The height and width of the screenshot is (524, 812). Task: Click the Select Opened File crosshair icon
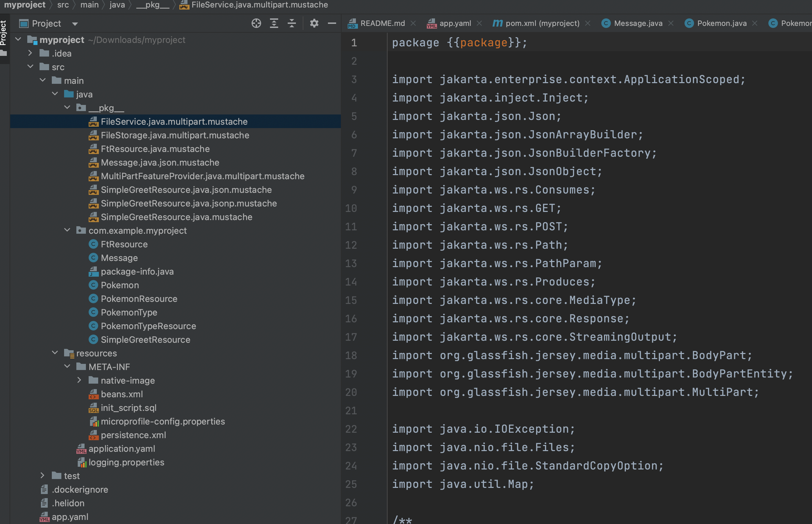[256, 23]
